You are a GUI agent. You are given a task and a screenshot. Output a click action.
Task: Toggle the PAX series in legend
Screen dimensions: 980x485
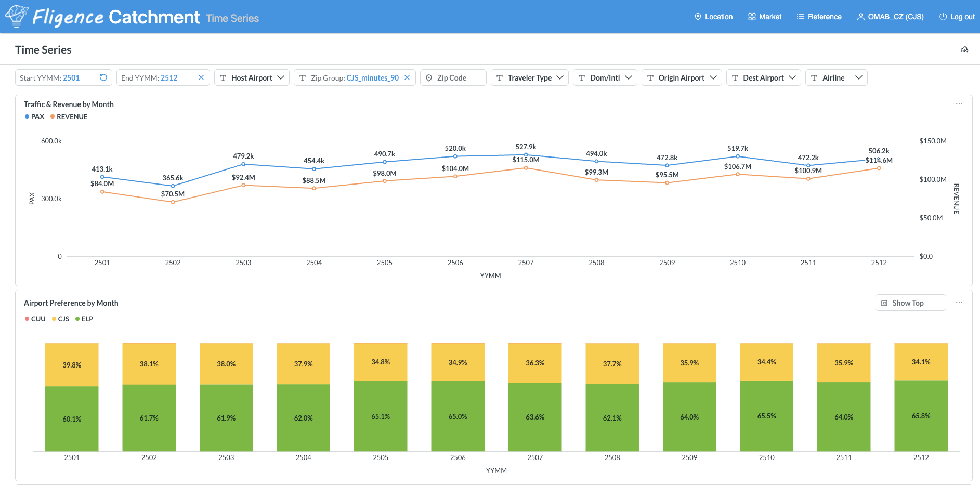34,116
